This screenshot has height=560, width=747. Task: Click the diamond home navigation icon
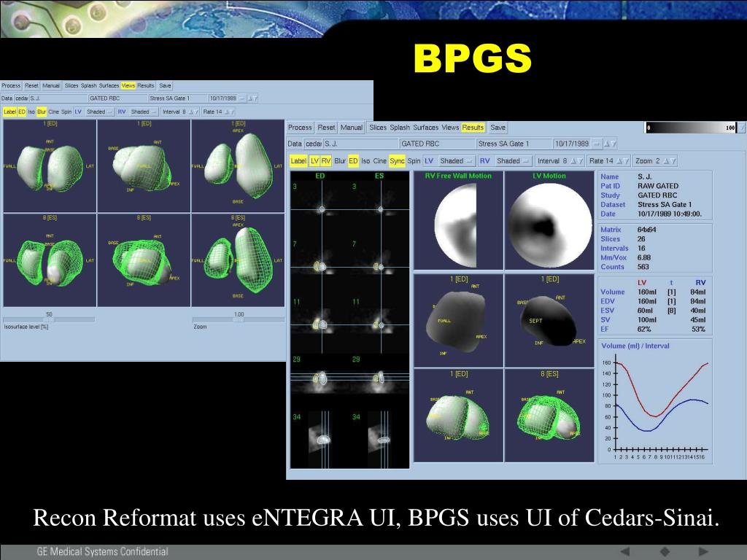point(665,551)
